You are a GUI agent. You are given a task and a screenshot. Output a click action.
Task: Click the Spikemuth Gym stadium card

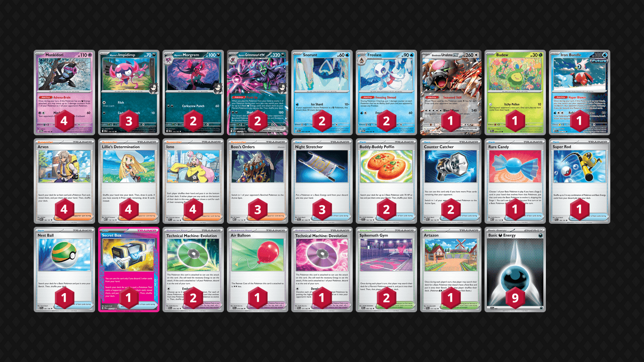(386, 269)
